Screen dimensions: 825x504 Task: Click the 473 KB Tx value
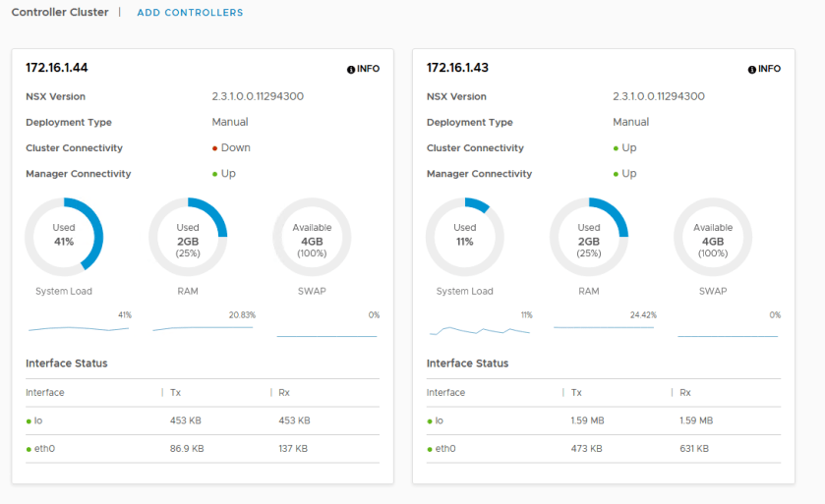pyautogui.click(x=587, y=449)
